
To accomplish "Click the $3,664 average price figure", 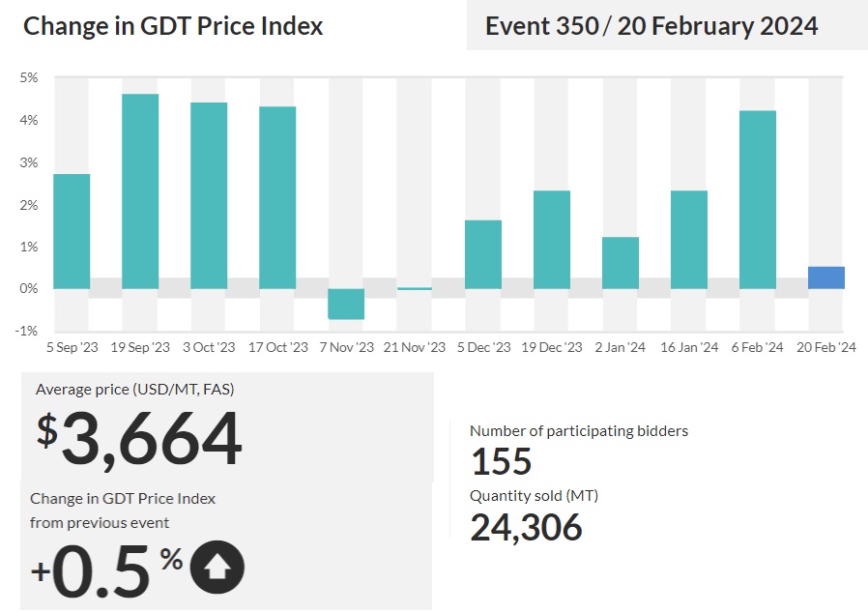I will (x=139, y=438).
